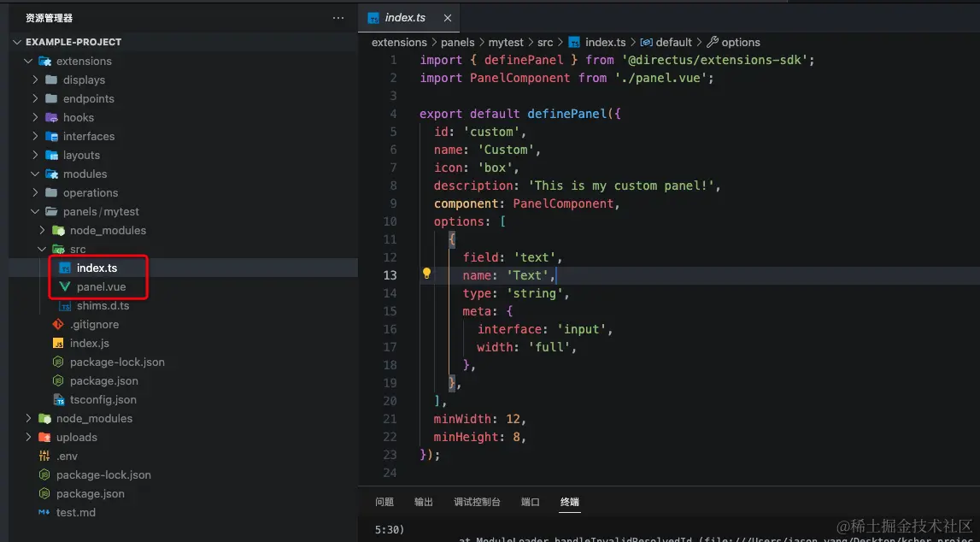Image resolution: width=980 pixels, height=542 pixels.
Task: Expand the endpoints folder chevron
Action: (35, 98)
